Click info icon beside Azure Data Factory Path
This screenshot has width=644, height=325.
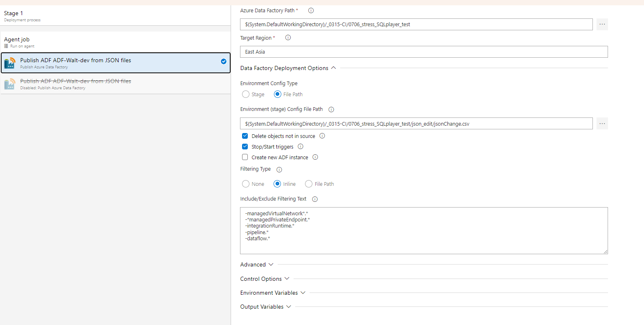pos(311,11)
